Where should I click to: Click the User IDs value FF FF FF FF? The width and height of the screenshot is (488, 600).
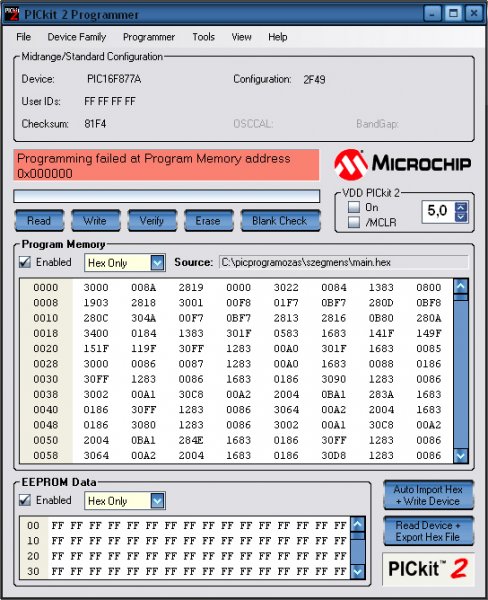[110, 101]
